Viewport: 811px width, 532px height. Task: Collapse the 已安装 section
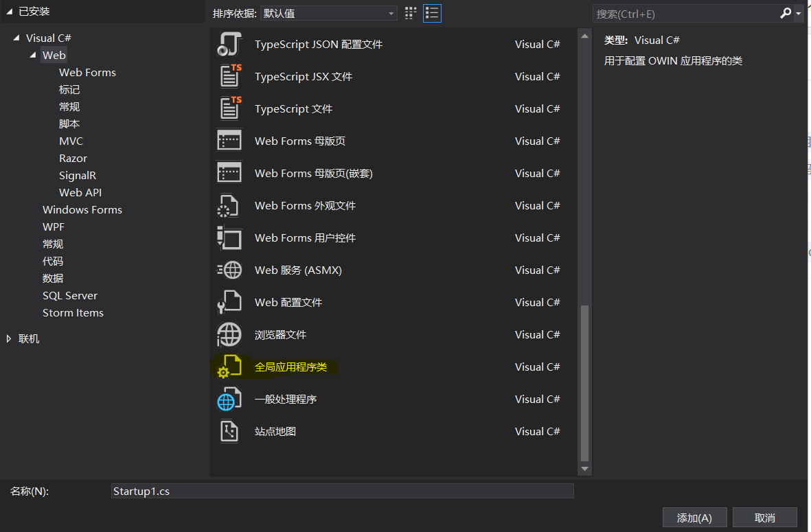tap(10, 12)
